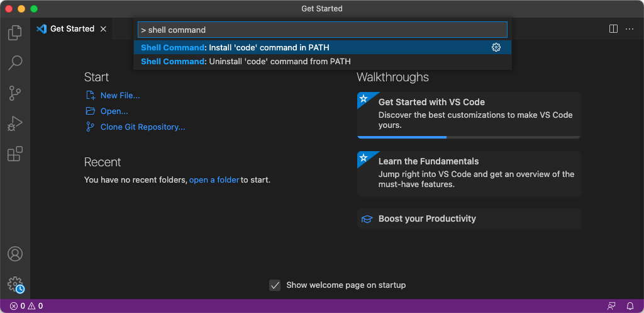Click the gear icon to configure keybinding
The height and width of the screenshot is (313, 644).
click(496, 47)
